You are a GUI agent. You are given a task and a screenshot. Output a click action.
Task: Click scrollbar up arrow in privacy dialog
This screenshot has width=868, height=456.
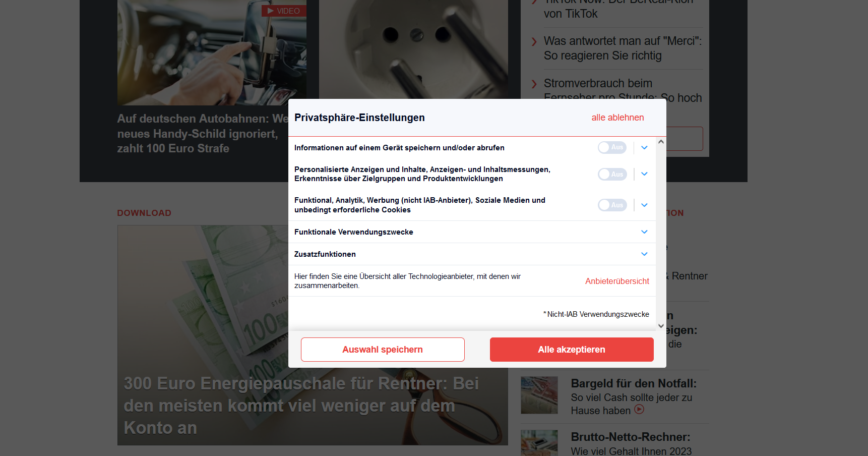[661, 142]
